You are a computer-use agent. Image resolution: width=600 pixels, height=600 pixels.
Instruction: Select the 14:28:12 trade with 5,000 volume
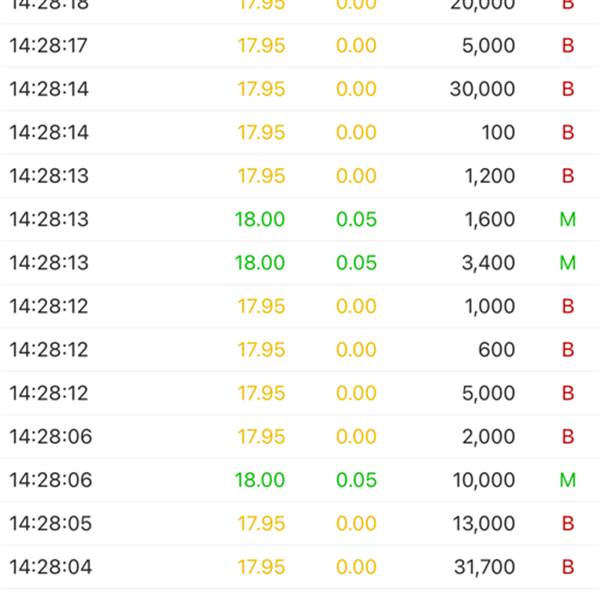point(300,393)
